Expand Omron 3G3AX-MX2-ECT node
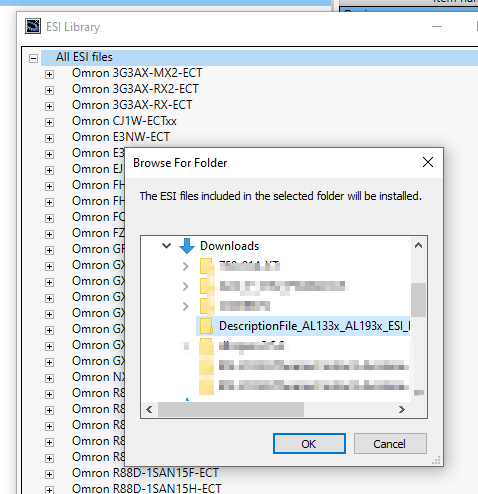Image resolution: width=478 pixels, height=494 pixels. tap(49, 74)
